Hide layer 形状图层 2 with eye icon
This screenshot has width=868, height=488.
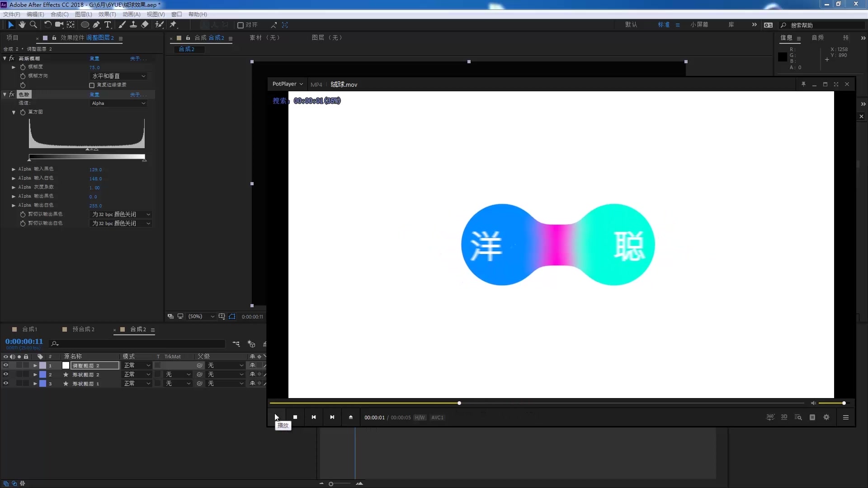click(6, 374)
